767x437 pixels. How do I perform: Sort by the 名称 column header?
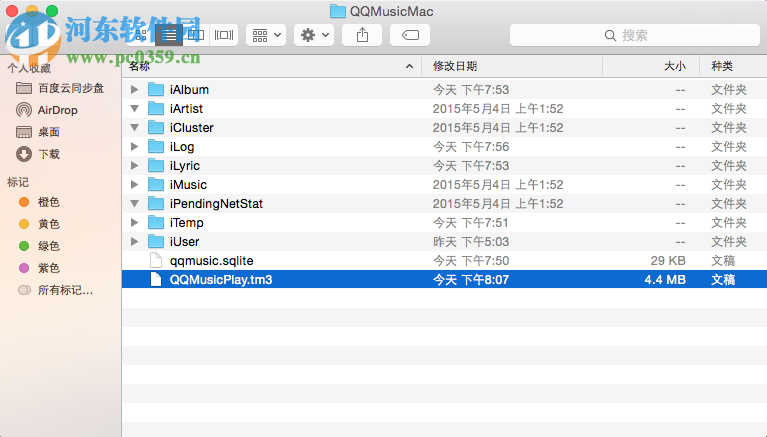tap(271, 66)
